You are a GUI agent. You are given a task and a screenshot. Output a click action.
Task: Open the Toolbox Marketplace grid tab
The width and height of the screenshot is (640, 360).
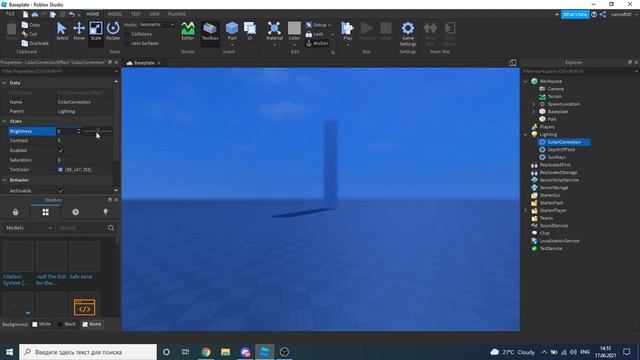[x=45, y=212]
